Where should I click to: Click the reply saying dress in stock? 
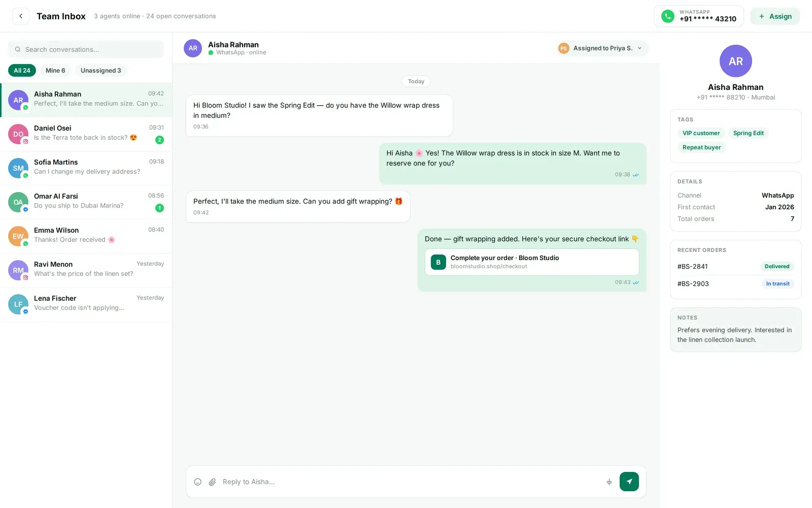click(513, 163)
